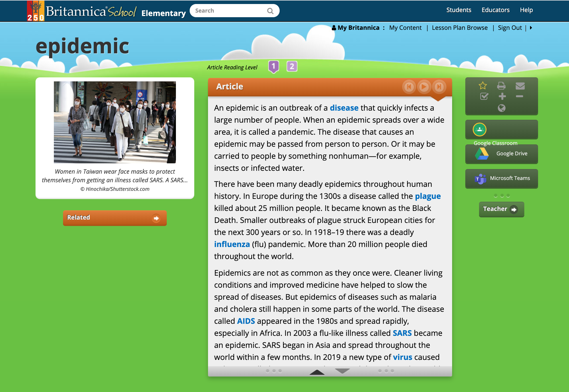Viewport: 569px width, 392px height.
Task: Follow the disease link
Action: pos(344,108)
